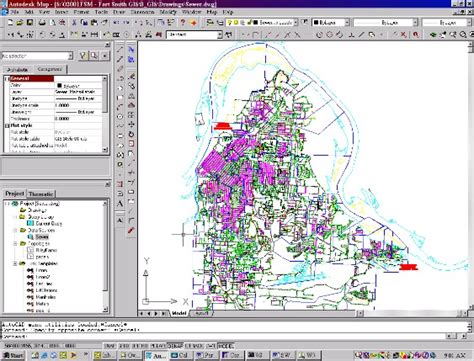Click the select objects icon in properties panel
Viewport: 474px width, 361px height.
[94, 56]
